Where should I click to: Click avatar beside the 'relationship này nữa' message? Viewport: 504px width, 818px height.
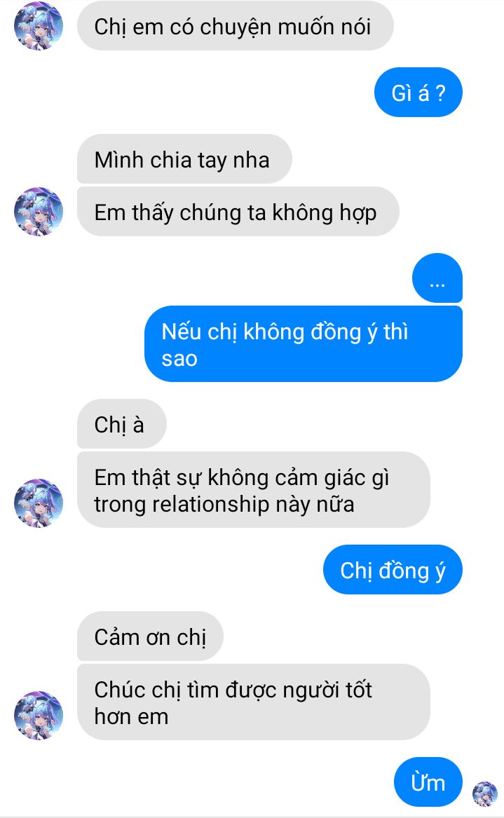click(x=38, y=503)
